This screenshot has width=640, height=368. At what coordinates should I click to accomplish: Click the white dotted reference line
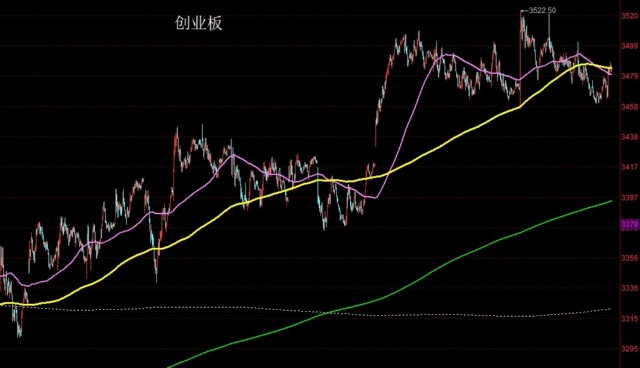point(306,311)
